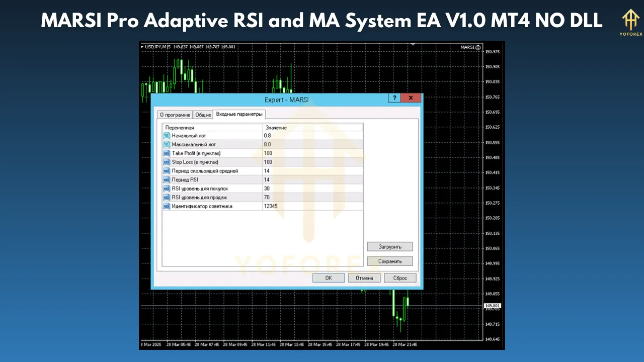Click the icon beside Stop Loss row
644x362 pixels.
click(x=167, y=162)
